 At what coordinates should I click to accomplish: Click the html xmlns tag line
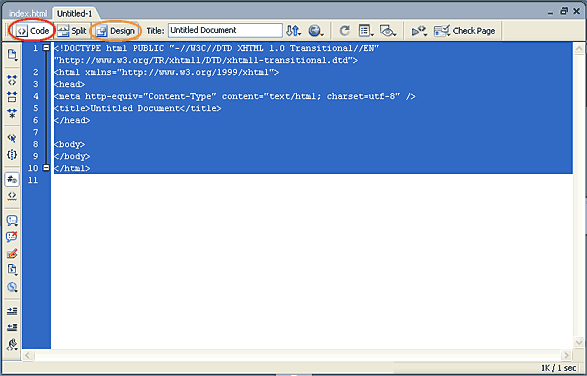(x=167, y=72)
